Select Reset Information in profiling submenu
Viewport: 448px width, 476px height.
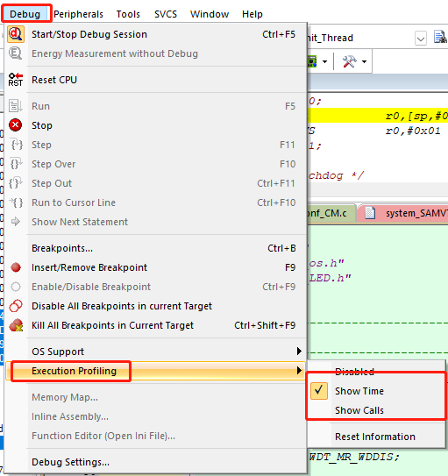pyautogui.click(x=376, y=437)
